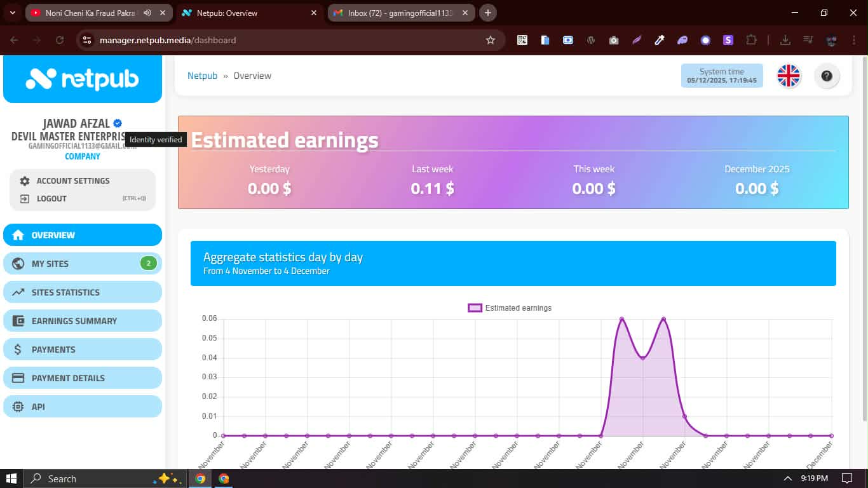Follow the Netpub breadcrumb link
This screenshot has width=868, height=488.
[202, 76]
